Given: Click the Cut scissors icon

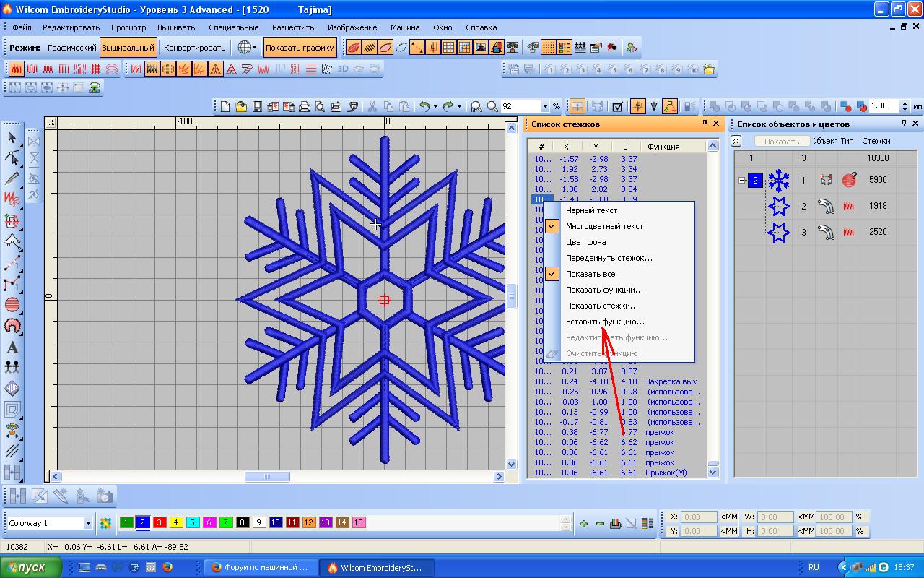Looking at the screenshot, I should coord(372,106).
